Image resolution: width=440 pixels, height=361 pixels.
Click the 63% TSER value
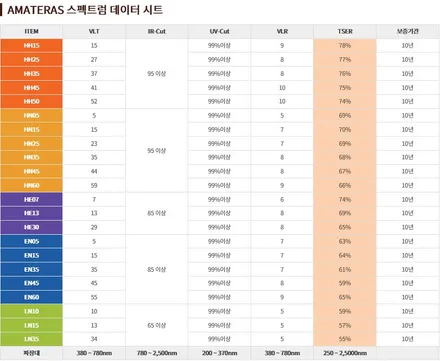tap(345, 241)
